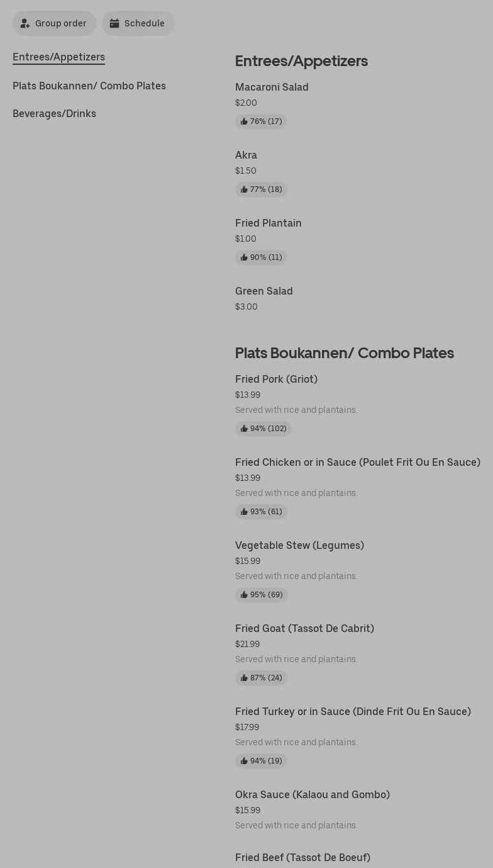Click thumbs-up icon under Vegetable Stew (Legumes)
The width and height of the screenshot is (493, 868).
pos(244,595)
